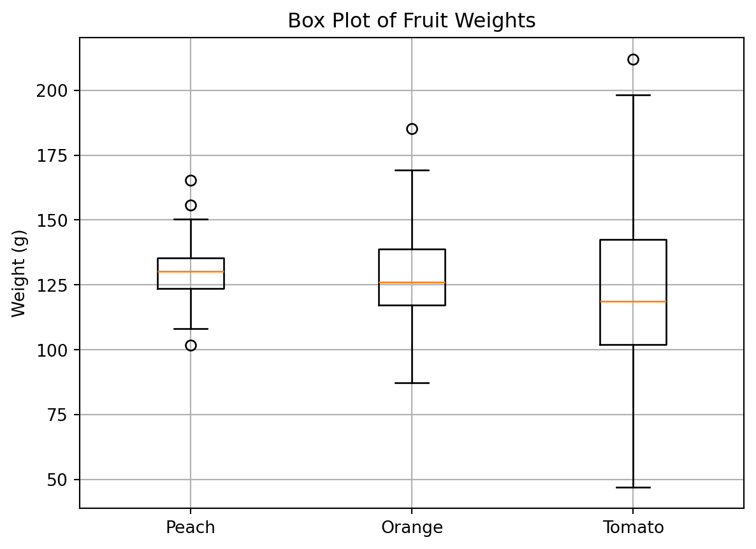Select the Tomato x-axis label
This screenshot has height=549, width=756.
(633, 527)
